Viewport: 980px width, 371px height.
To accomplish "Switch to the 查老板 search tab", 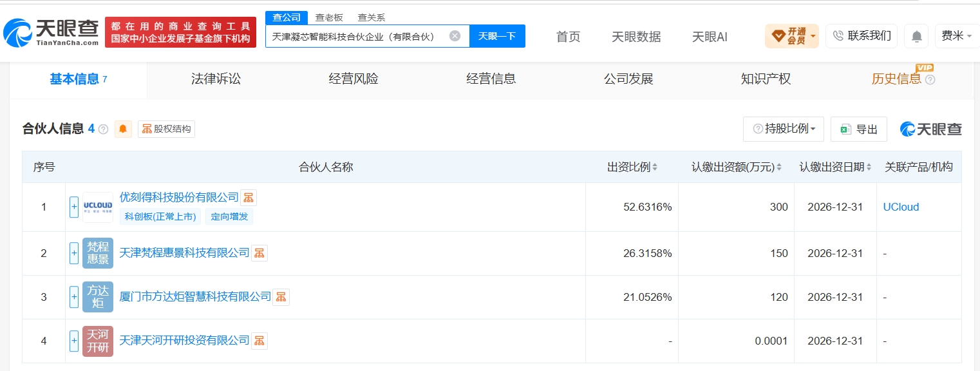I will (x=329, y=17).
